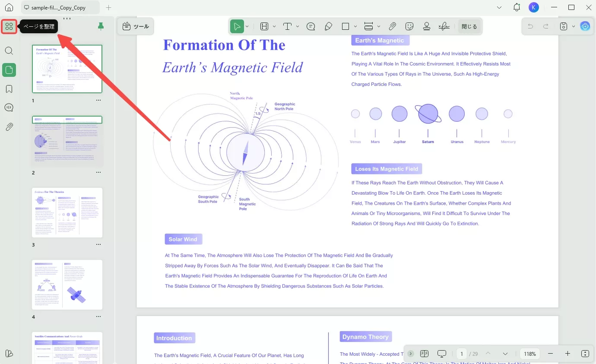Image resolution: width=596 pixels, height=364 pixels.
Task: Open the ツール tools menu
Action: coord(136,27)
